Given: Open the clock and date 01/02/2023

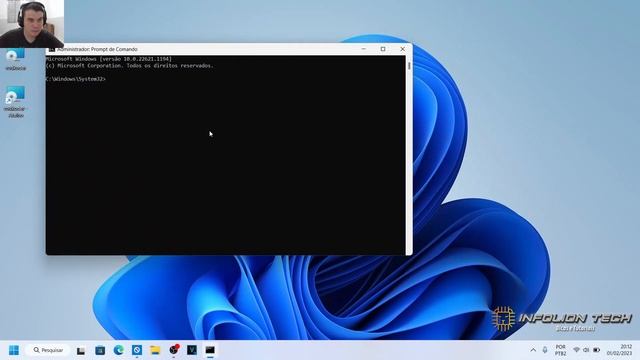Looking at the screenshot, I should pos(619,350).
